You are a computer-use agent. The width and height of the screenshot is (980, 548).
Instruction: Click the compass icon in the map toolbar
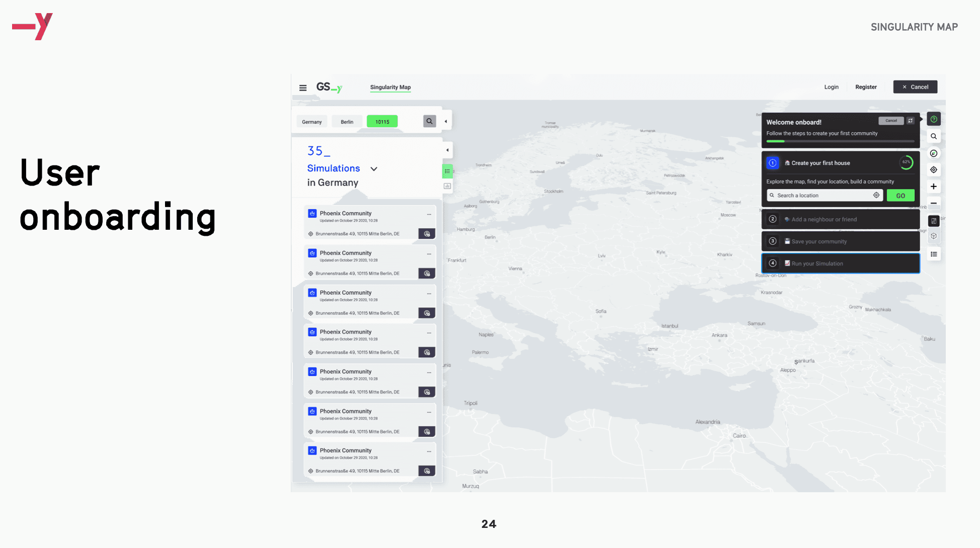pyautogui.click(x=934, y=153)
